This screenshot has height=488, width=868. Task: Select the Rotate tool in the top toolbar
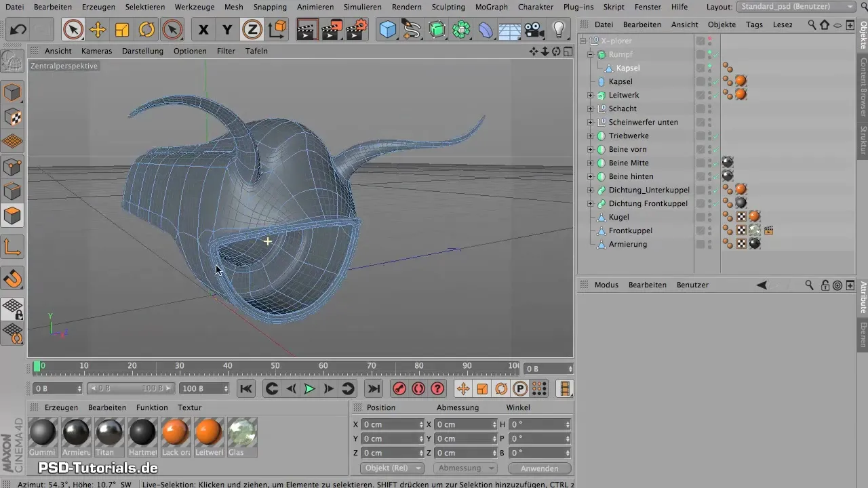146,30
